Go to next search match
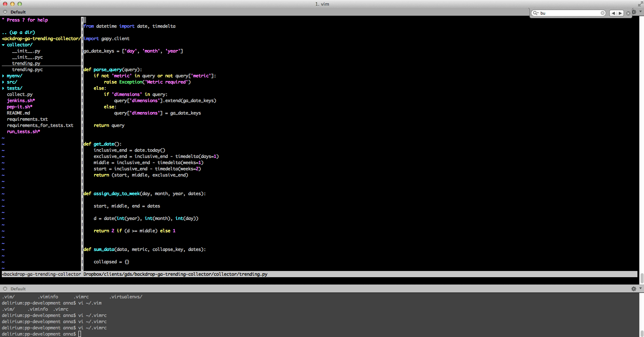 pos(620,13)
